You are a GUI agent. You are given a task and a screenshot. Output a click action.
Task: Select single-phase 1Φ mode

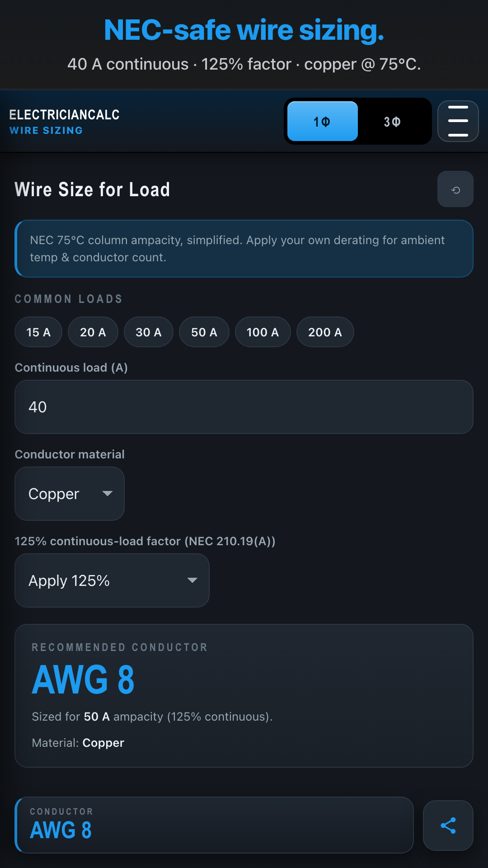pos(322,121)
